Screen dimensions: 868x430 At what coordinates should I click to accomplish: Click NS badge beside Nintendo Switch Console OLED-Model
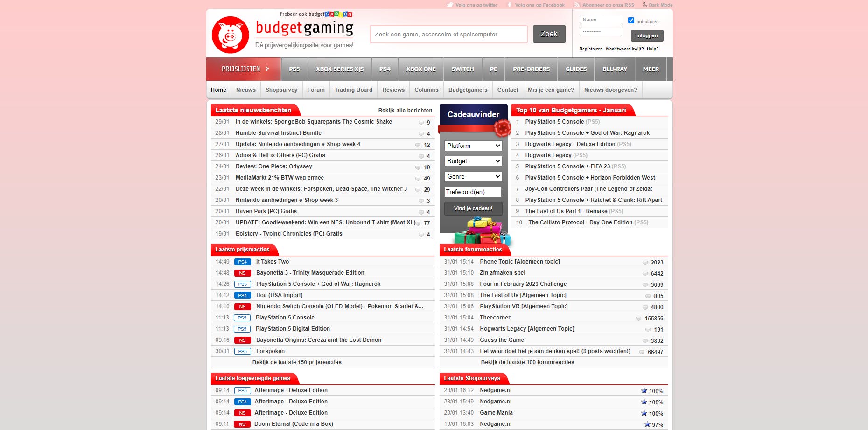[x=242, y=307]
